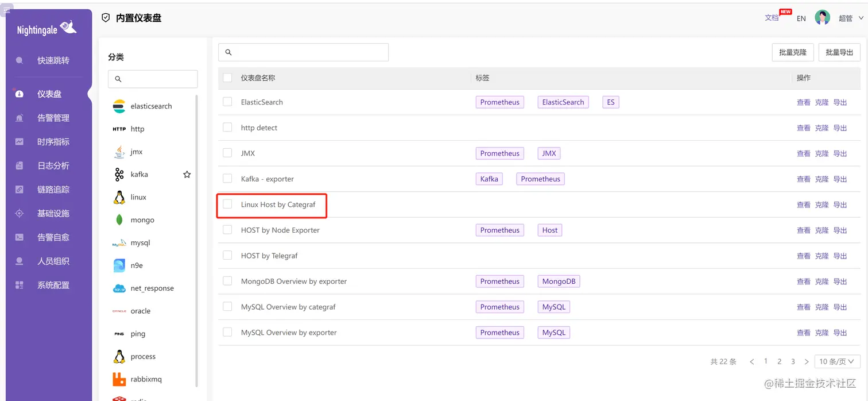This screenshot has height=401, width=868.
Task: Click the linux penguin category icon
Action: [119, 197]
